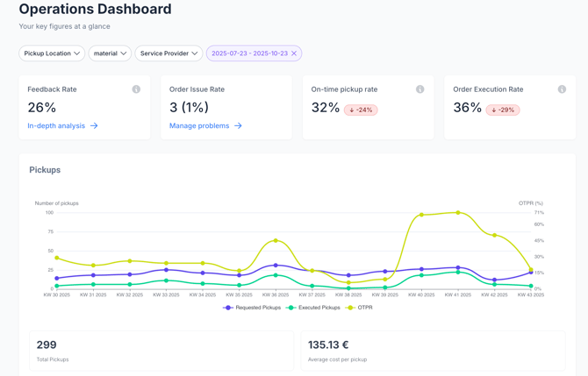Clear the date range filter with X
The image size is (588, 376).
pyautogui.click(x=294, y=53)
